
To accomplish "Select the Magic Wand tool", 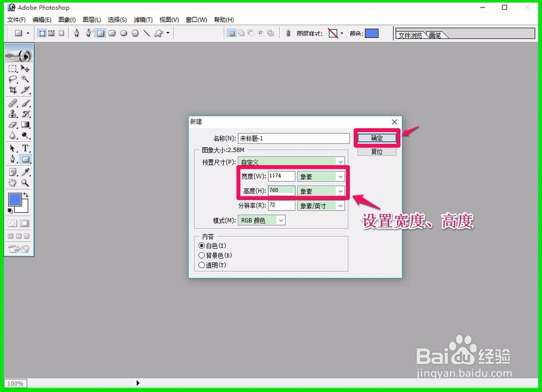I will tap(25, 80).
